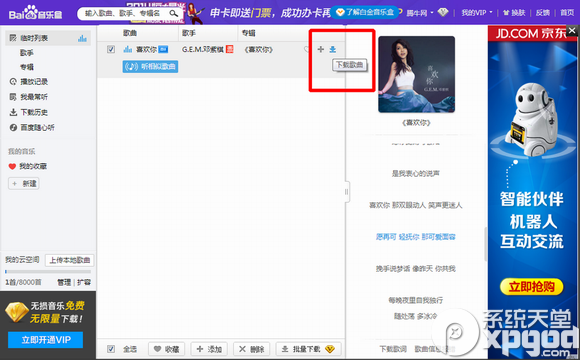This screenshot has height=360, width=580.
Task: Click the 立即抢购 ad button
Action: [x=532, y=287]
